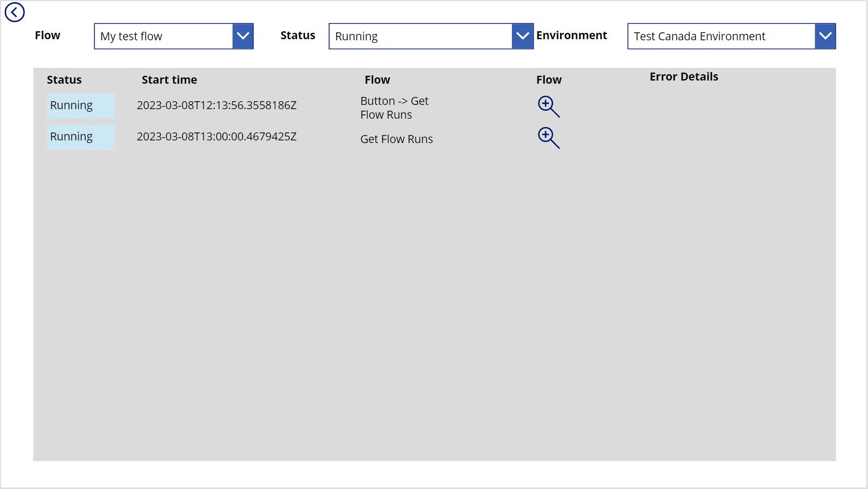Screen dimensions: 868x489
Task: Click flow name 'Get Flow Runs'
Action: pyautogui.click(x=396, y=139)
